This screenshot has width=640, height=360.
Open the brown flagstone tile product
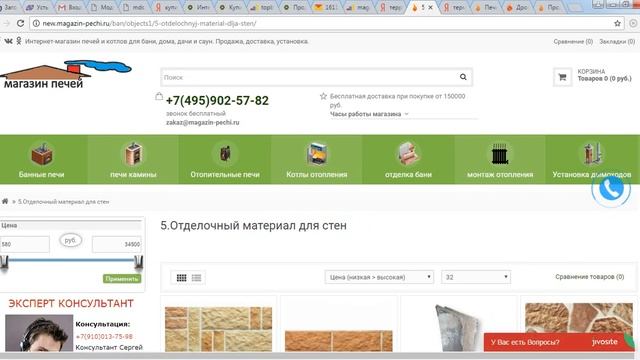pos(579,318)
